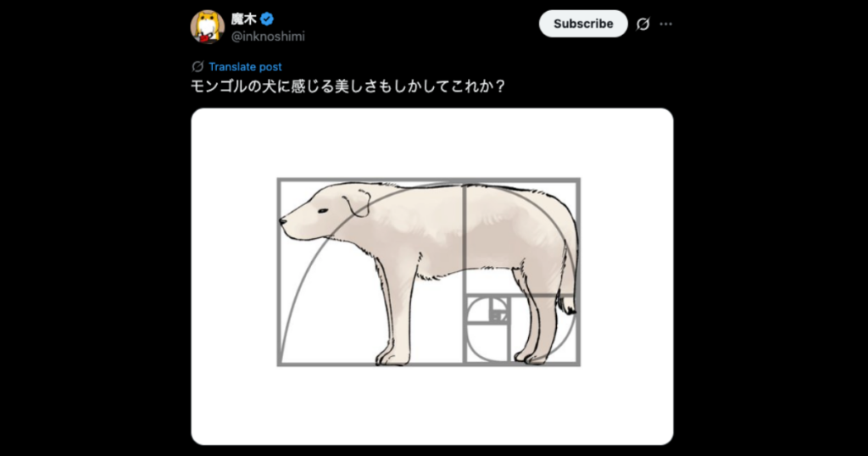Image resolution: width=868 pixels, height=456 pixels.
Task: Click the dog's front paws
Action: 392,356
